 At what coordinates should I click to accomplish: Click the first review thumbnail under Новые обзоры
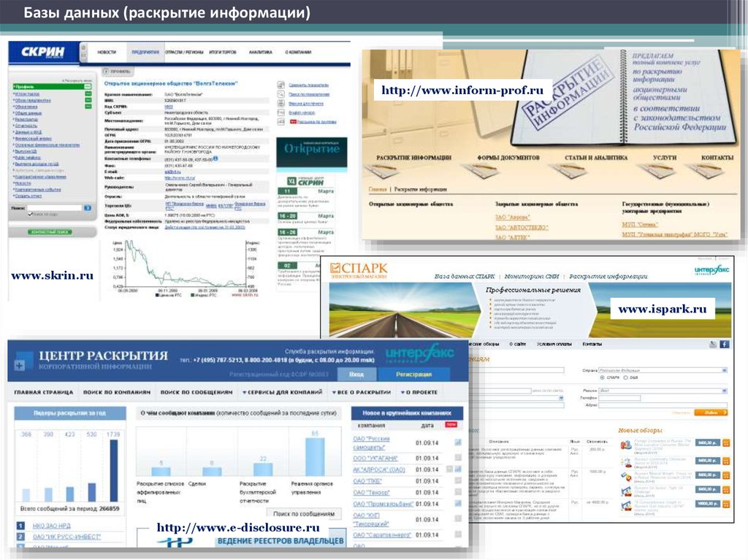click(626, 445)
